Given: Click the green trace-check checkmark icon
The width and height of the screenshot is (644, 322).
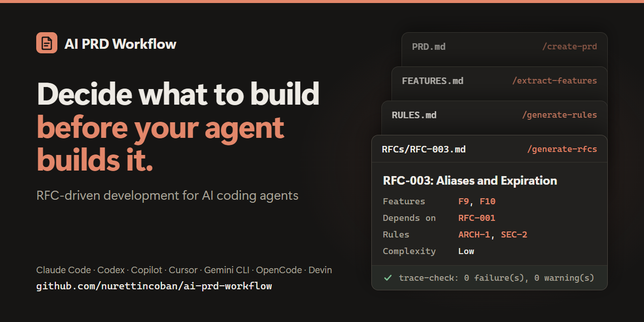Looking at the screenshot, I should (388, 277).
